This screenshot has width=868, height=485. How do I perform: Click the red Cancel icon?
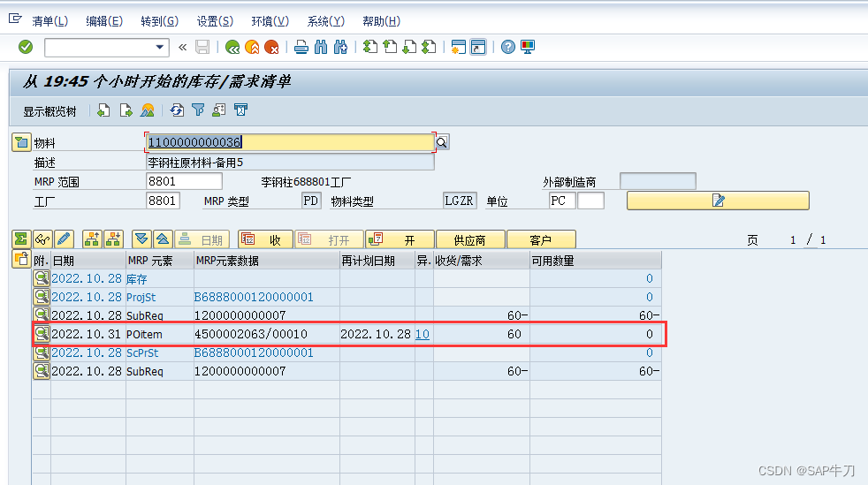click(x=271, y=47)
